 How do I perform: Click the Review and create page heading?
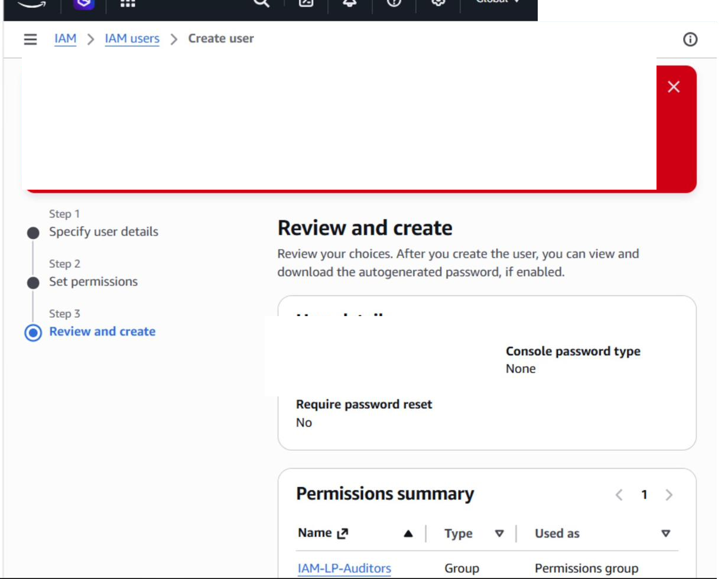click(365, 228)
